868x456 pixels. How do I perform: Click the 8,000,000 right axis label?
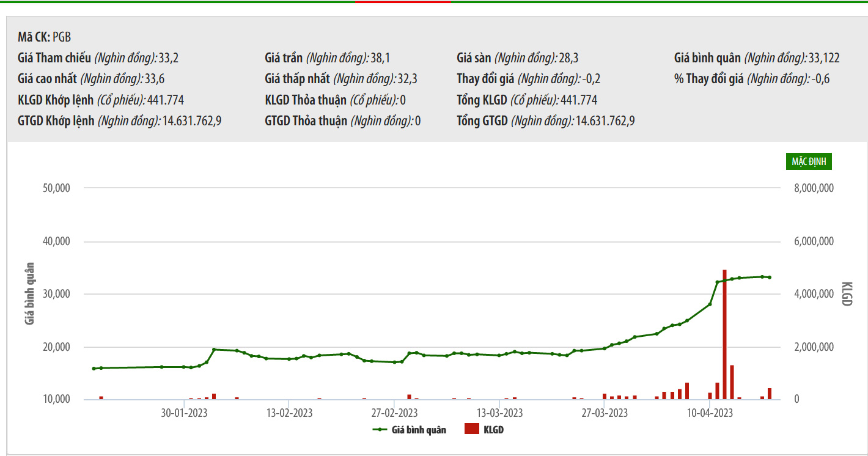coord(812,188)
